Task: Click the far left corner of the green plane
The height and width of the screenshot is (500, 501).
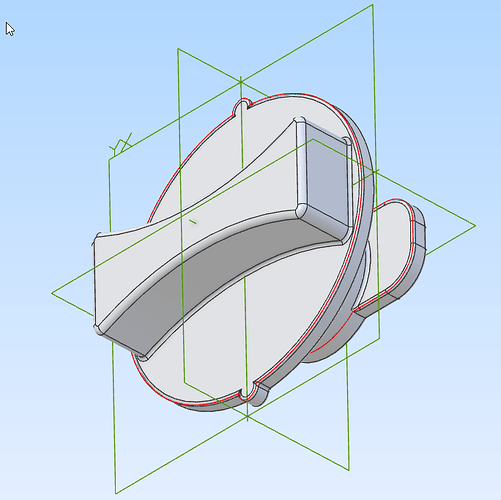Action: click(52, 293)
